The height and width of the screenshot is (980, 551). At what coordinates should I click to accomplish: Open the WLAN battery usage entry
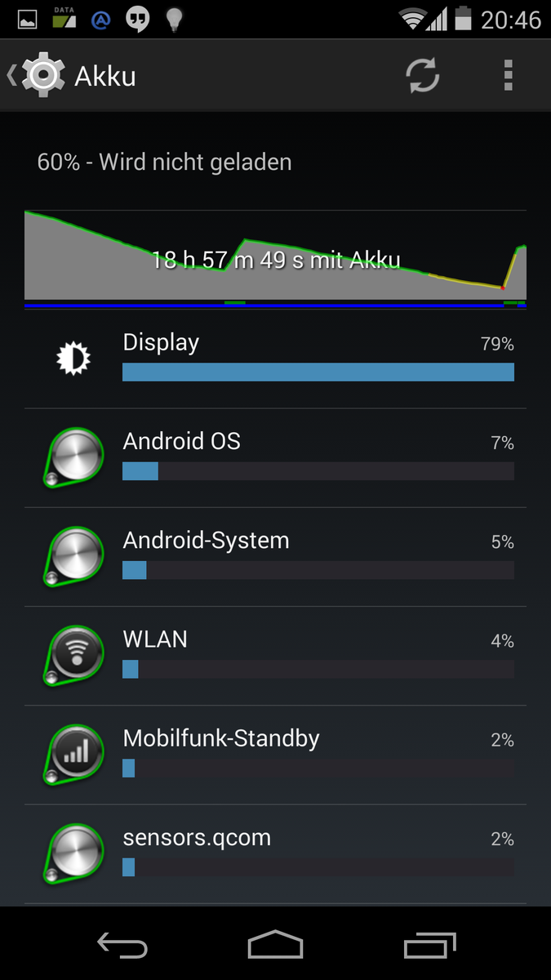pyautogui.click(x=275, y=656)
